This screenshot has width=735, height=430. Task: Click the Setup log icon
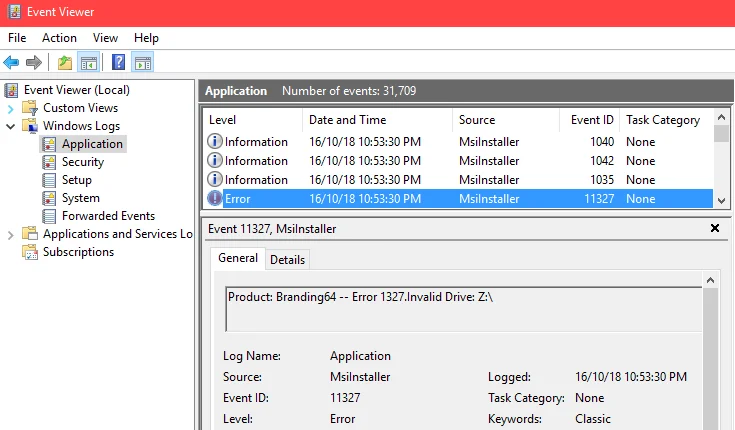pos(49,180)
